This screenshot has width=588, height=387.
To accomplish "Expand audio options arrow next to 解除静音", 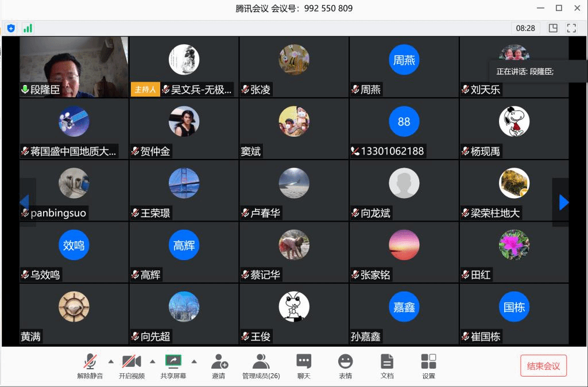I will [111, 361].
